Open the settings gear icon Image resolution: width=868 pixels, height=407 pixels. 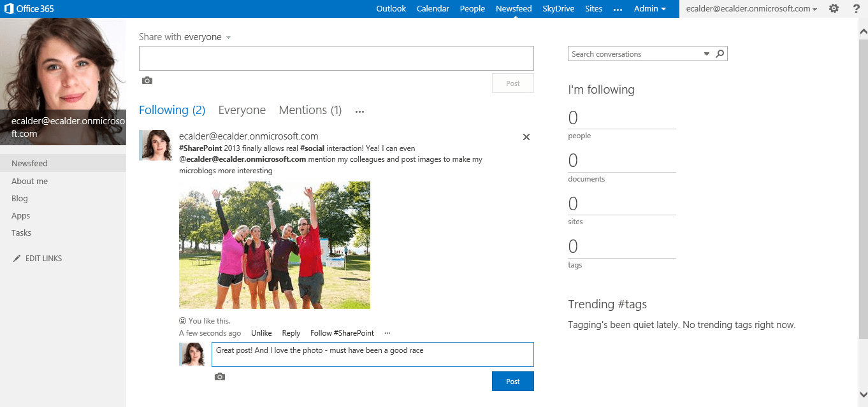(834, 8)
